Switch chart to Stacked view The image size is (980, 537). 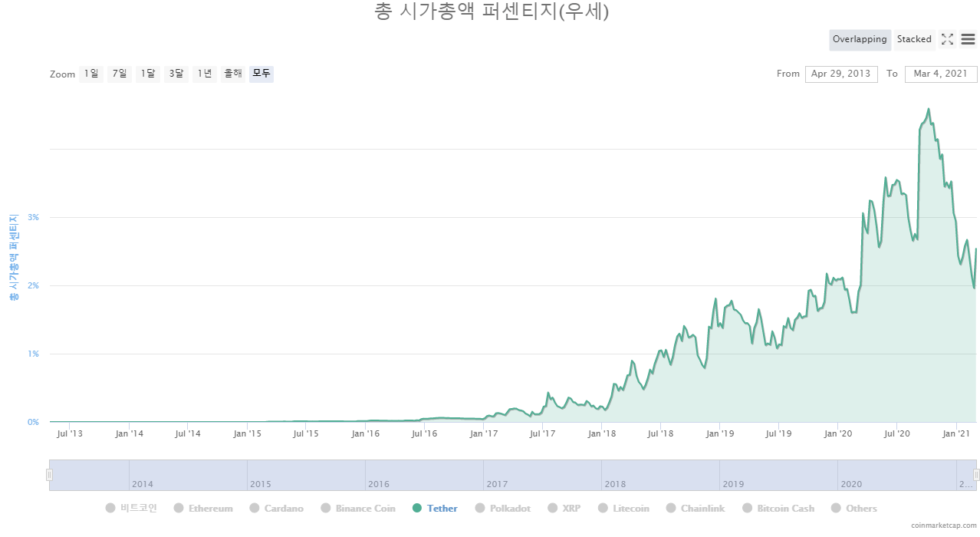point(914,39)
